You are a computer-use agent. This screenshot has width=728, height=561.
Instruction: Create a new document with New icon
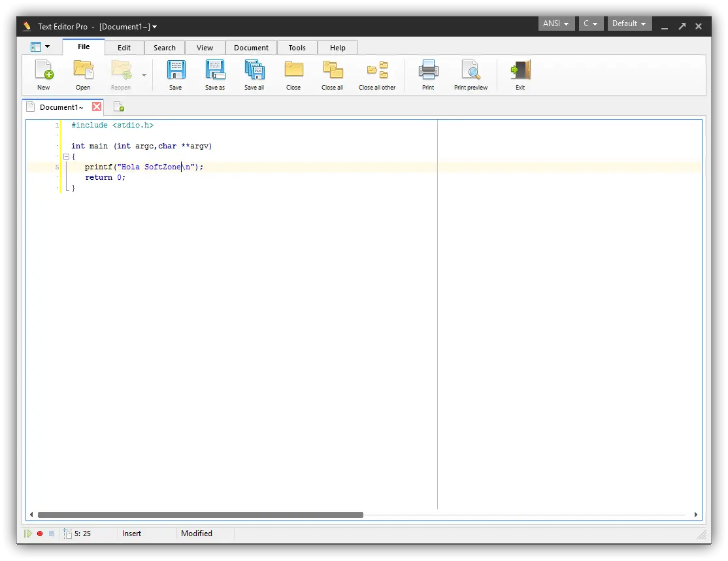[44, 70]
